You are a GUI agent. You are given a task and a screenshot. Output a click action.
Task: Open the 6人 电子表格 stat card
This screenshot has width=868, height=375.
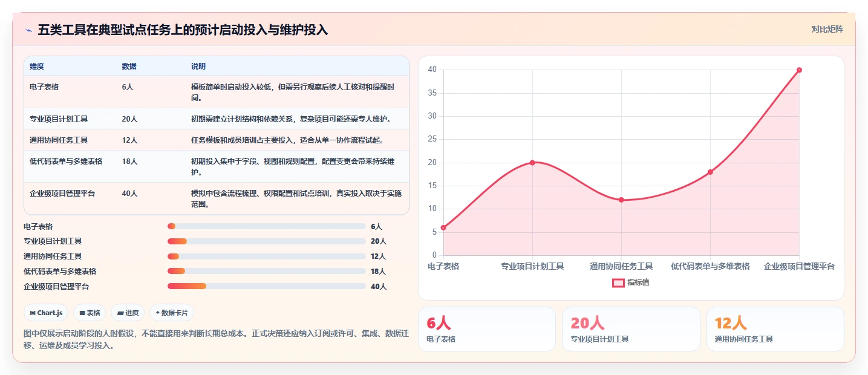pos(487,329)
